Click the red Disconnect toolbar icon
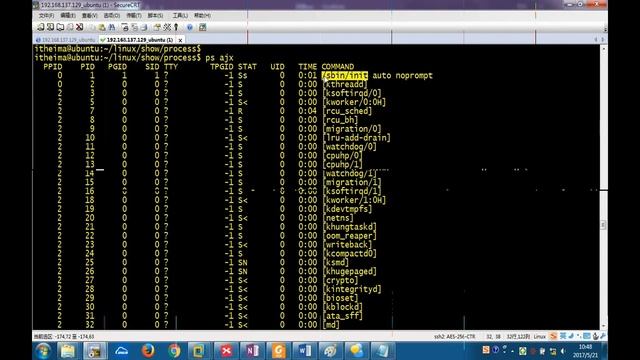This screenshot has height=360, width=640. click(80, 27)
